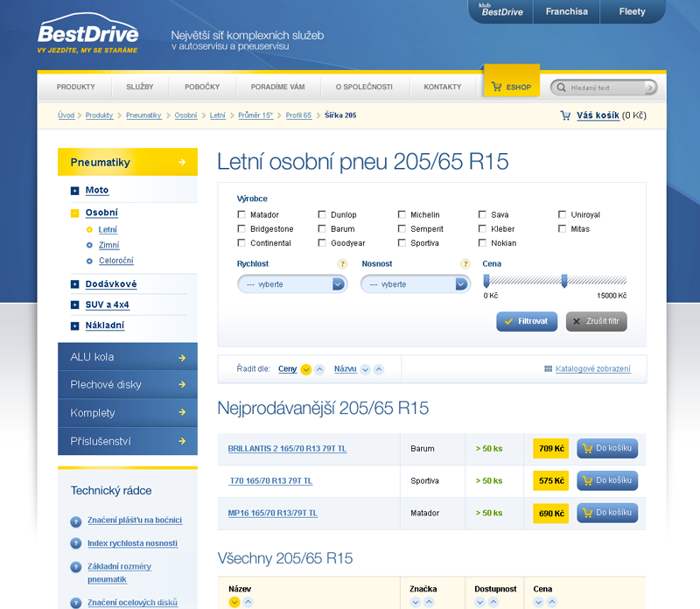The width and height of the screenshot is (700, 609).
Task: Expand the Nákladní category
Action: (x=75, y=325)
